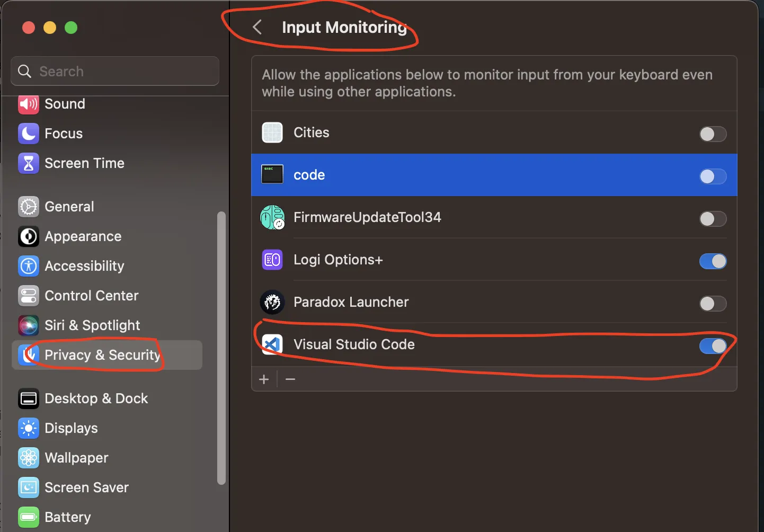Go back using the chevron arrow
764x532 pixels.
(257, 27)
